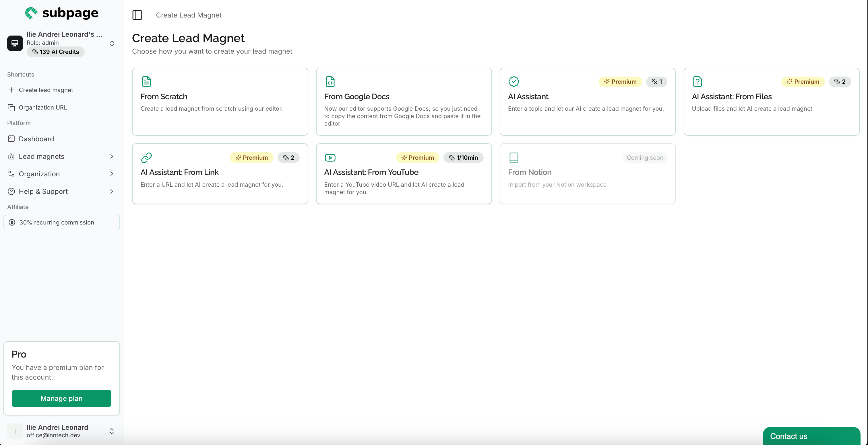Select AI Assistant: From YouTube
Image resolution: width=868 pixels, height=445 pixels.
point(371,172)
